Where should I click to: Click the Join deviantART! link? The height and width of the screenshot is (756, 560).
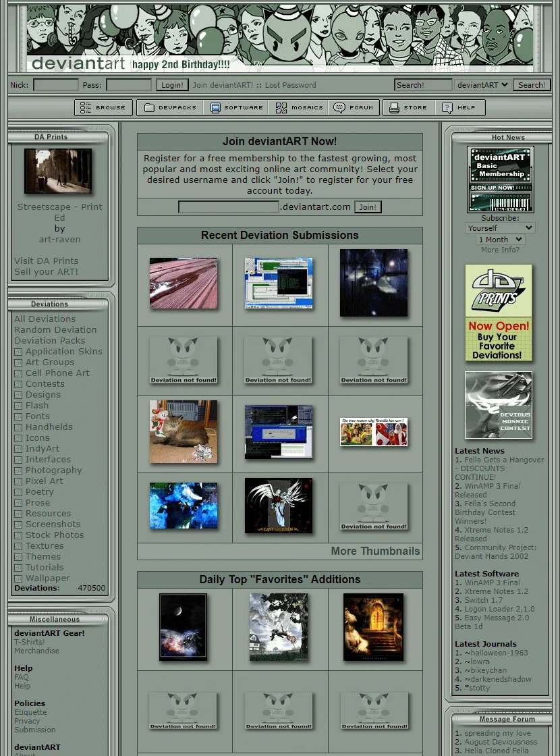[x=223, y=85]
